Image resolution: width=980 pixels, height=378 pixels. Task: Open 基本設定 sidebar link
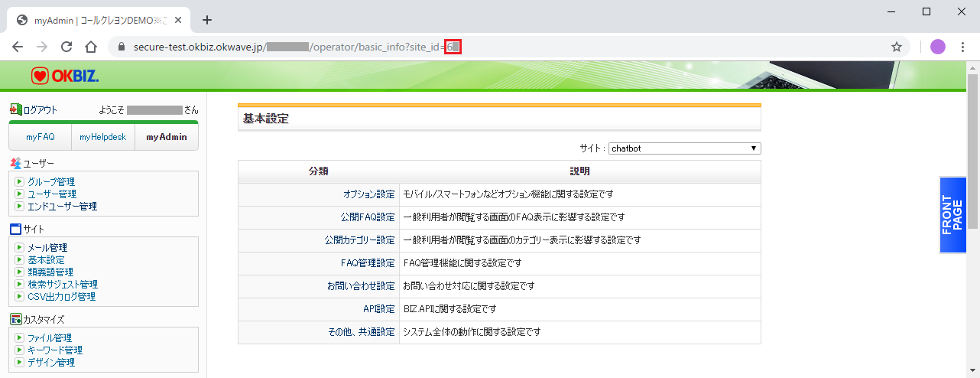46,260
